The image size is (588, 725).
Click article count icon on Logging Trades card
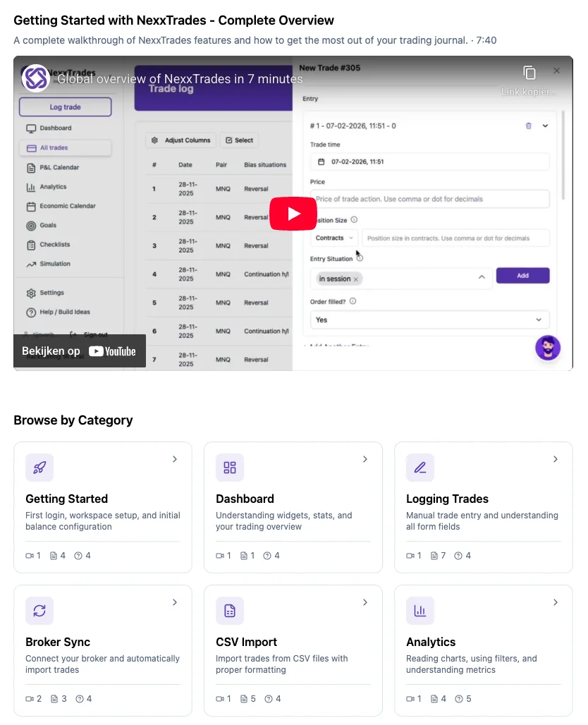click(x=434, y=556)
